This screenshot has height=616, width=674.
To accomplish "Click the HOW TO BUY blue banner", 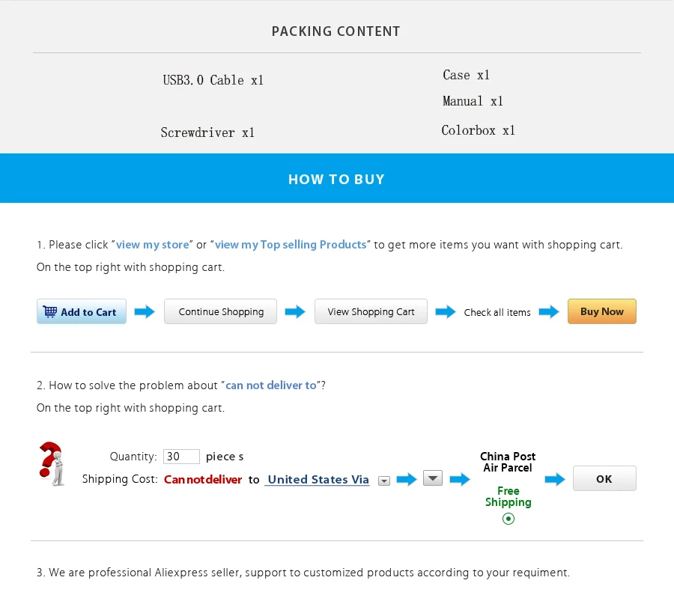I will [x=336, y=179].
